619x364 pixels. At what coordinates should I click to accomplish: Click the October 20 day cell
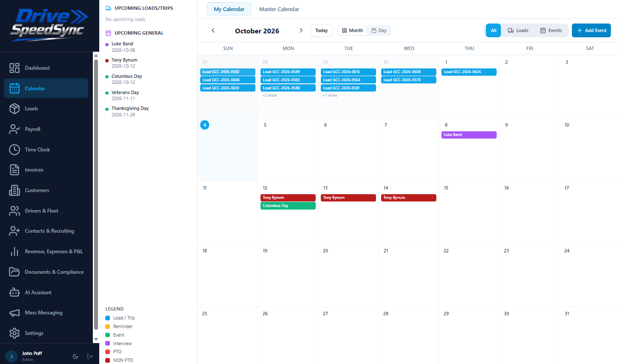pos(349,275)
